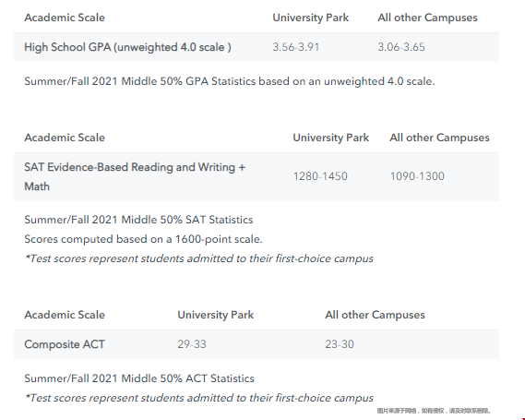Select the 23-30 ACT score range

(340, 344)
